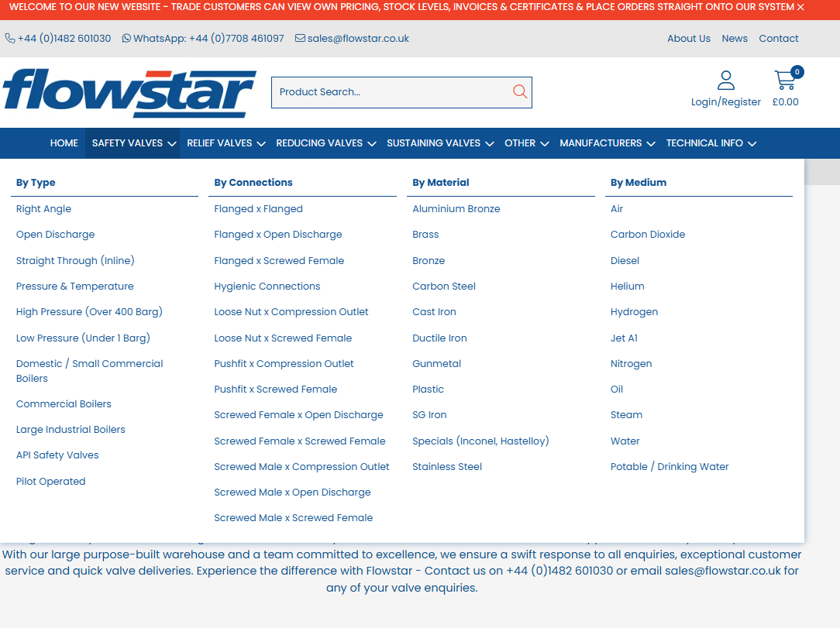Select Gunmetal material

[436, 364]
